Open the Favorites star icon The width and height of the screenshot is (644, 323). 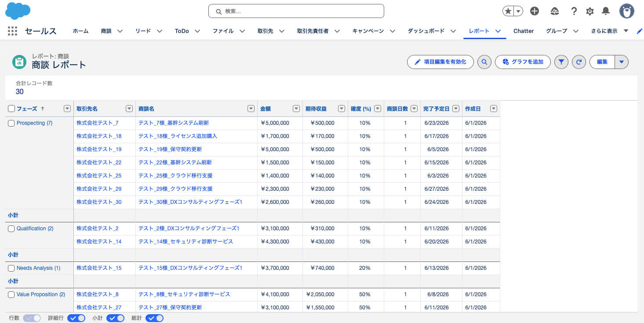tap(508, 11)
